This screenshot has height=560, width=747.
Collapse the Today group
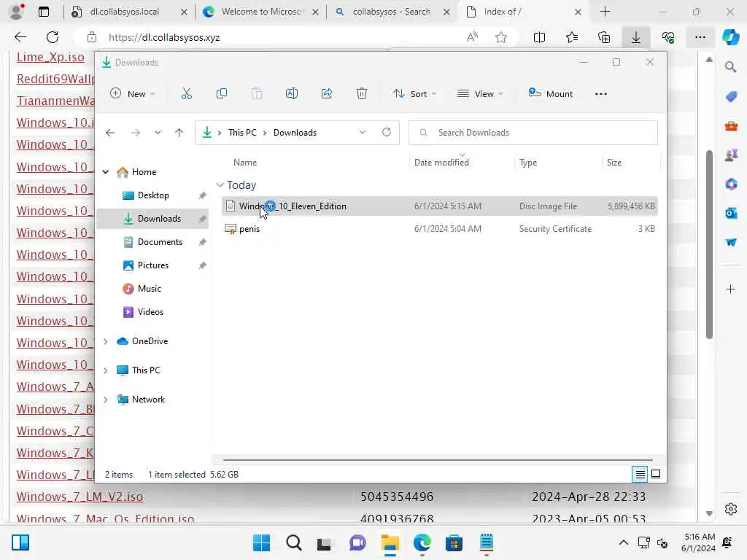point(220,184)
